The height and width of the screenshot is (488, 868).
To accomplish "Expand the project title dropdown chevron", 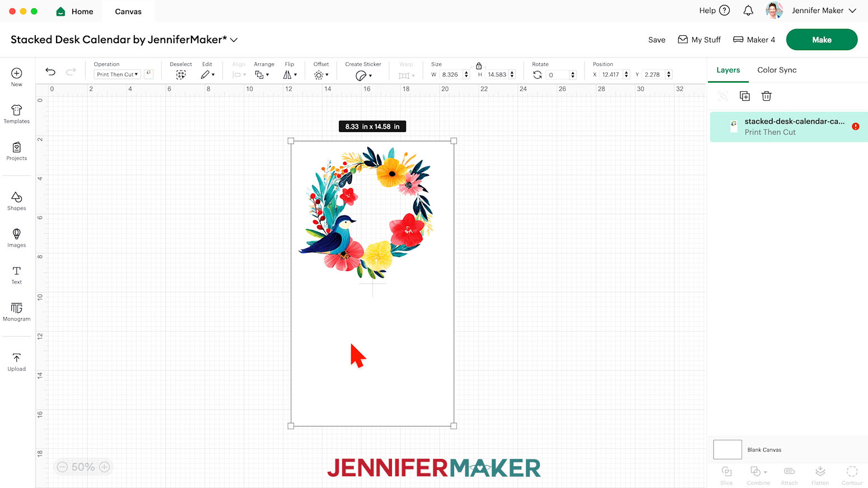I will (234, 40).
